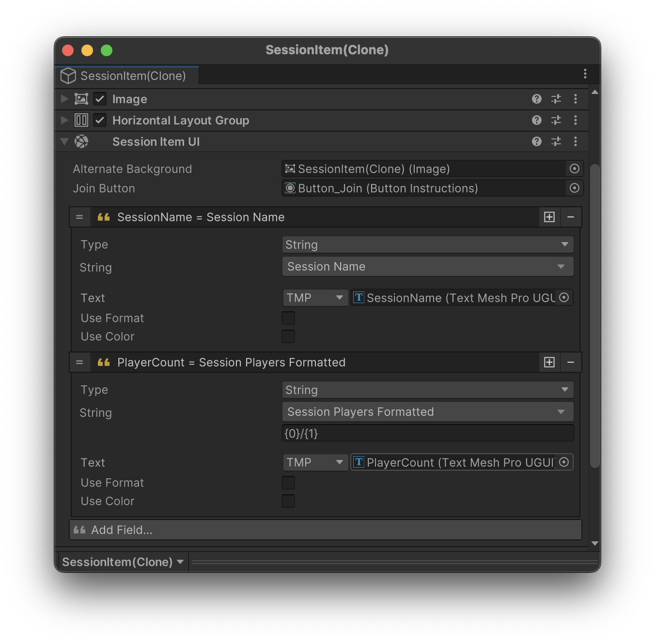Image resolution: width=655 pixels, height=644 pixels.
Task: Click plus icon on PlayerCount field header
Action: 549,362
